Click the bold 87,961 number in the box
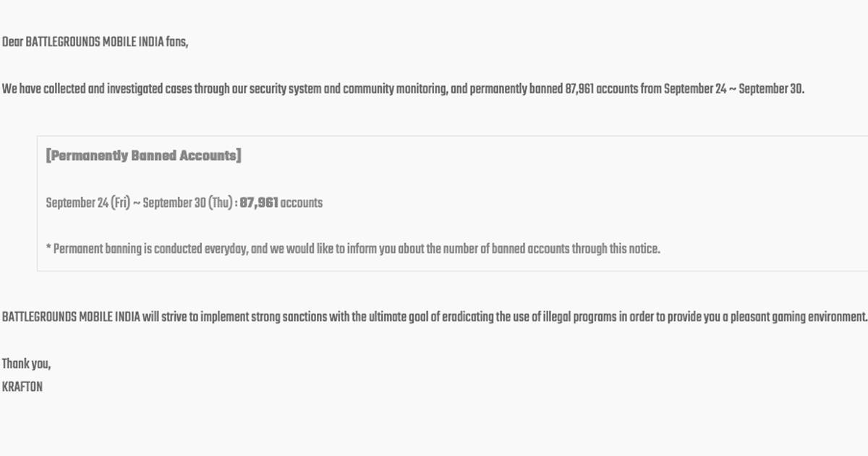 point(258,203)
